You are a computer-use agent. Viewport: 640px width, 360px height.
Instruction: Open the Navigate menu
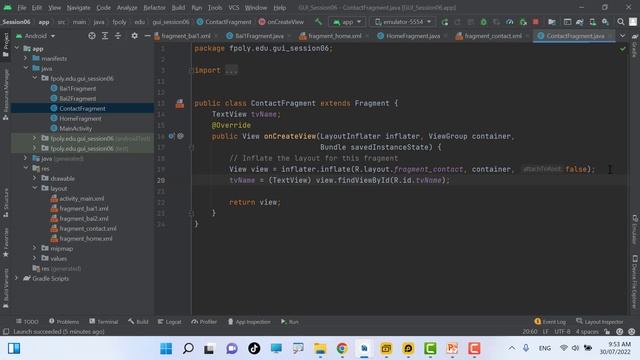78,7
